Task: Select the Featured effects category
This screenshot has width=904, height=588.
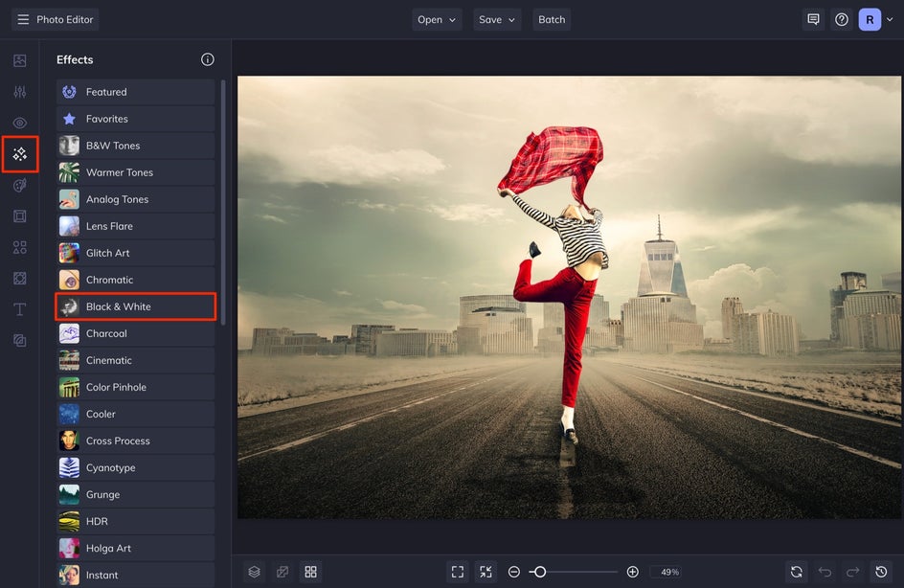Action: [x=135, y=92]
